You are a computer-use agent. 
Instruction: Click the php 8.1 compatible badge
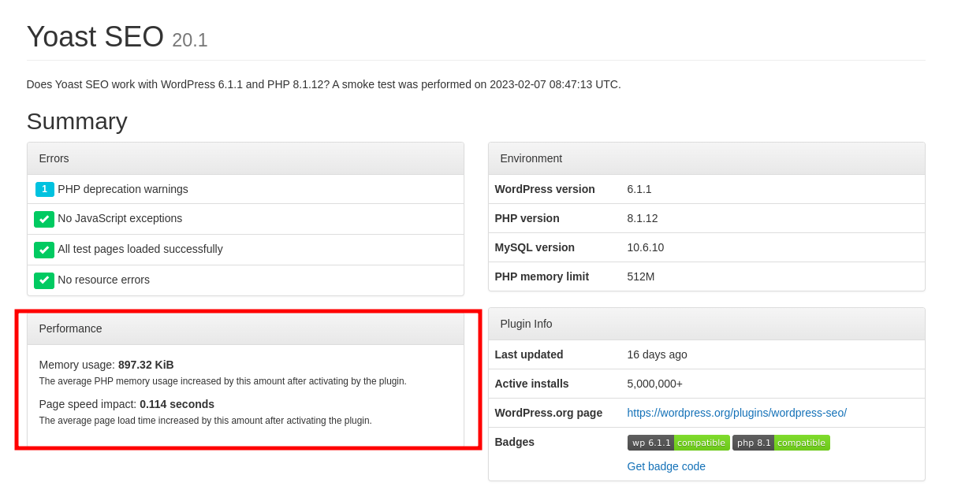click(781, 443)
